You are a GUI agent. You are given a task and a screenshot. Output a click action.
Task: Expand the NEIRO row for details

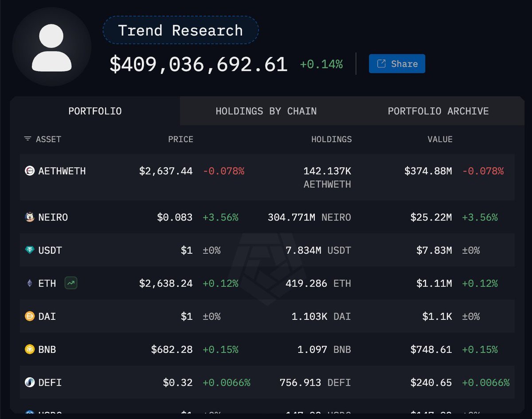(x=266, y=217)
